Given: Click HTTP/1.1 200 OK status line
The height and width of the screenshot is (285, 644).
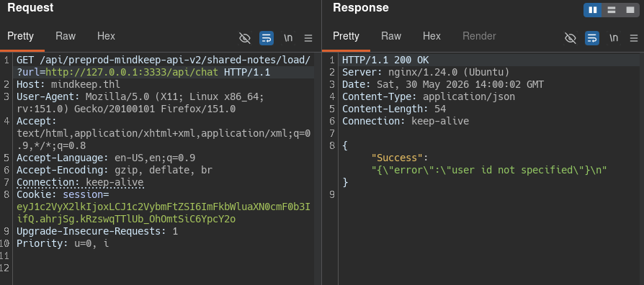Looking at the screenshot, I should coord(385,60).
